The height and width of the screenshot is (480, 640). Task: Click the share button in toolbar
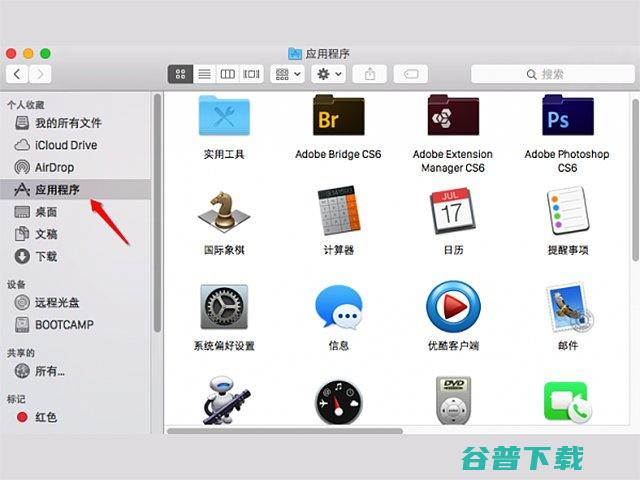(370, 74)
